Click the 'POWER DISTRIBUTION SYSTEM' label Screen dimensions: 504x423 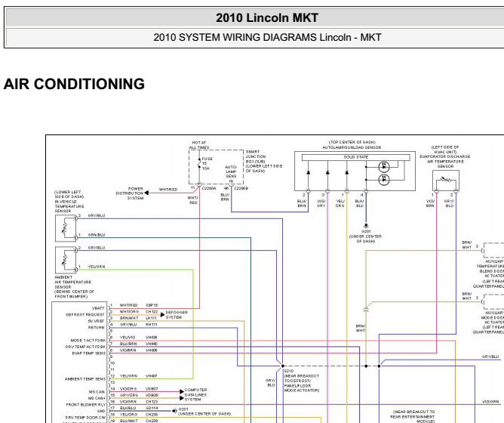point(130,193)
